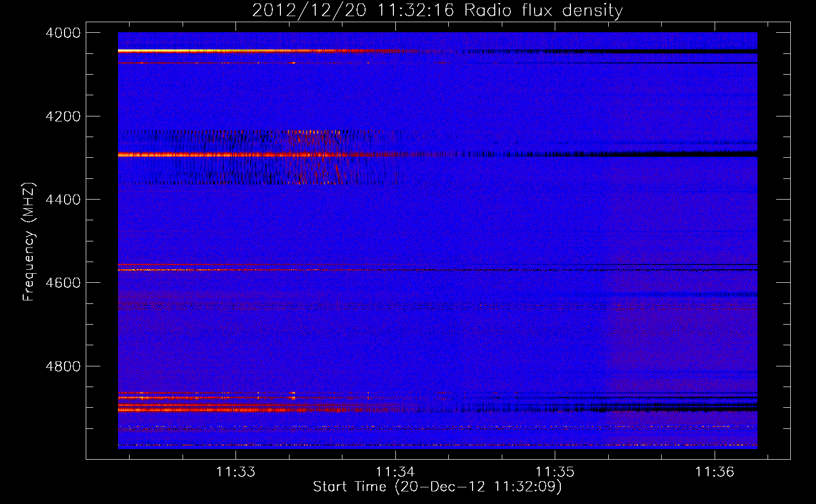816x504 pixels.
Task: Click the plot title "2012/12/20 11:32:16 Radio flux density"
Action: point(437,10)
